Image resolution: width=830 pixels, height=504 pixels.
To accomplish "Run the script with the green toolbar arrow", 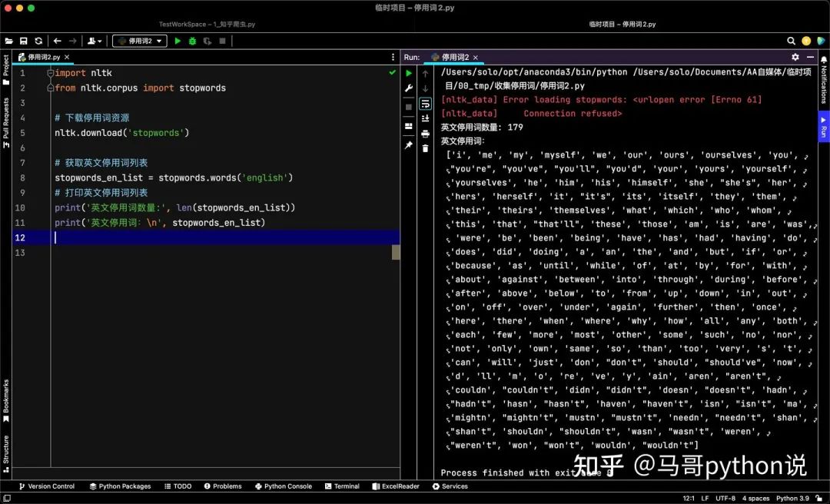I will (178, 41).
